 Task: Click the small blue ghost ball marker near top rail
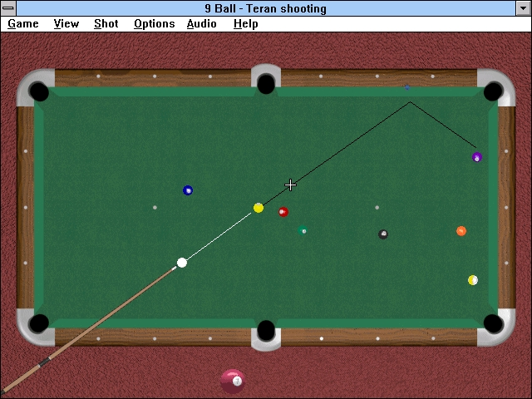tap(407, 87)
